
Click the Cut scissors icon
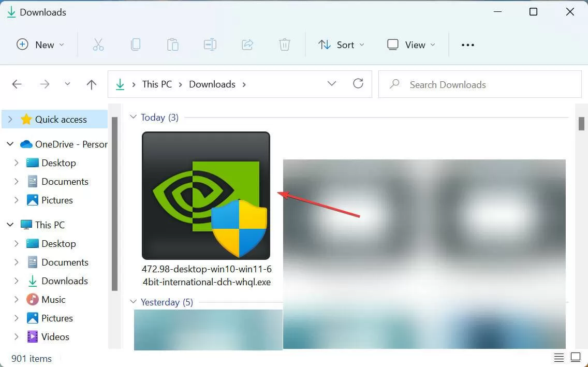tap(98, 45)
